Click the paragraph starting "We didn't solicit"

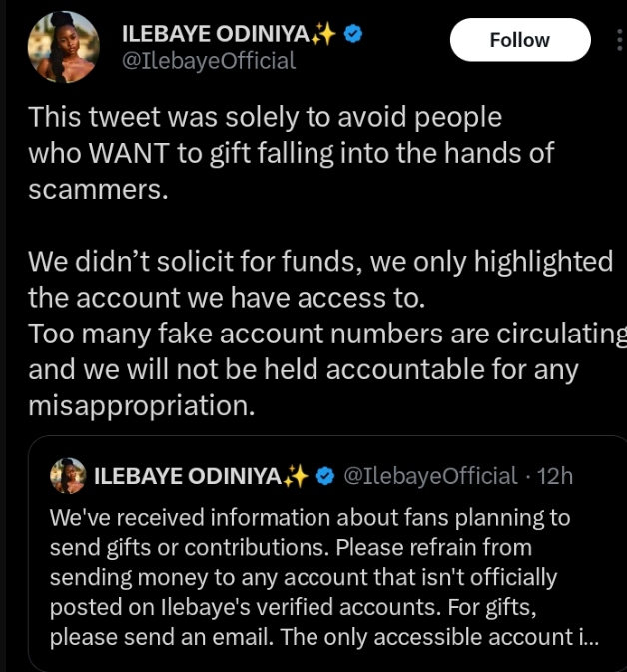[319, 332]
